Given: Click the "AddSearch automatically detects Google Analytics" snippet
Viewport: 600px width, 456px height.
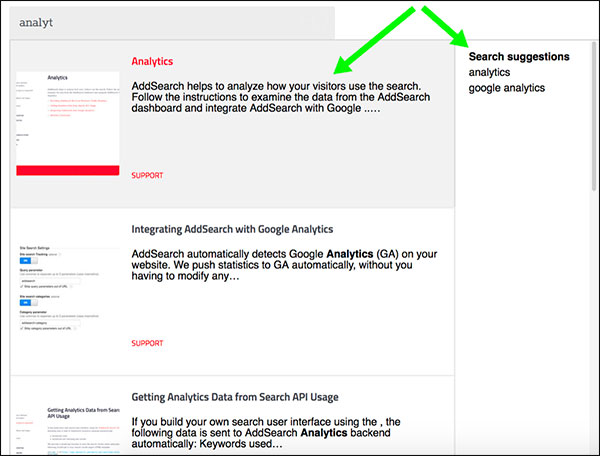Looking at the screenshot, I should (x=284, y=265).
